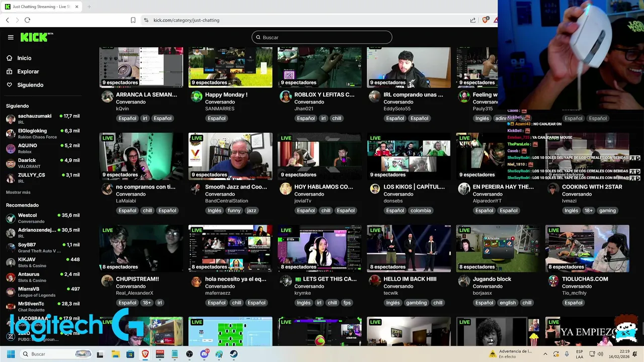644x362 pixels.
Task: Open stream title COOKING WITH 2STAR
Action: pyautogui.click(x=592, y=187)
